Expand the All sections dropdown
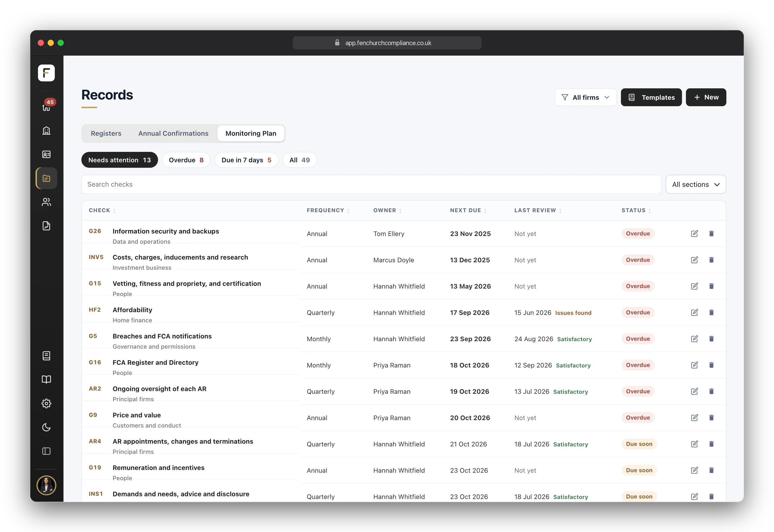The width and height of the screenshot is (774, 532). 696,184
